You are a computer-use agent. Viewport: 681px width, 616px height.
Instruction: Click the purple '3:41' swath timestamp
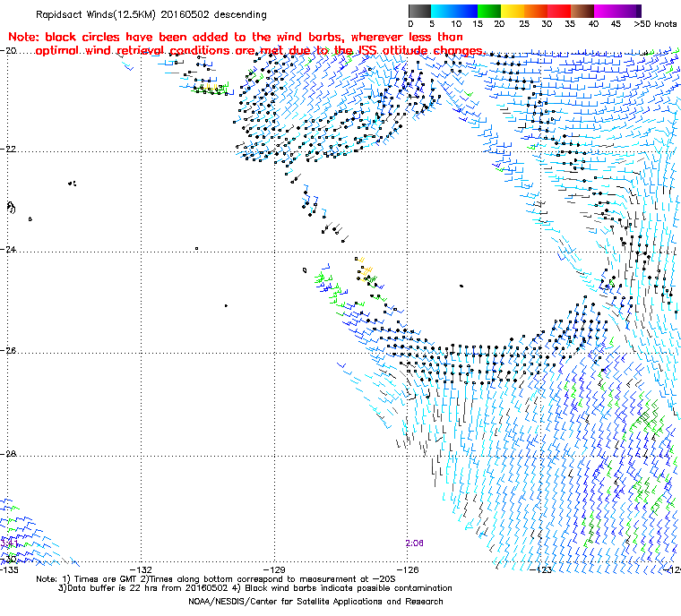(10, 543)
